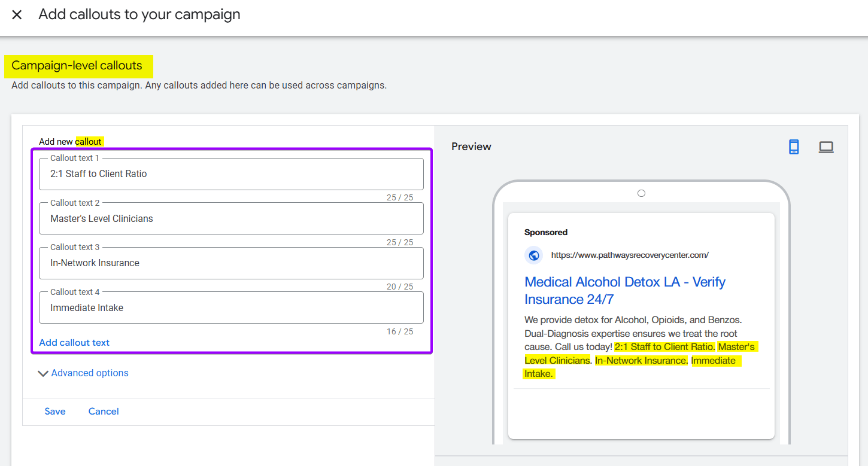This screenshot has height=466, width=868.
Task: Edit the Master's Level Clinicians callout field
Action: (x=231, y=218)
